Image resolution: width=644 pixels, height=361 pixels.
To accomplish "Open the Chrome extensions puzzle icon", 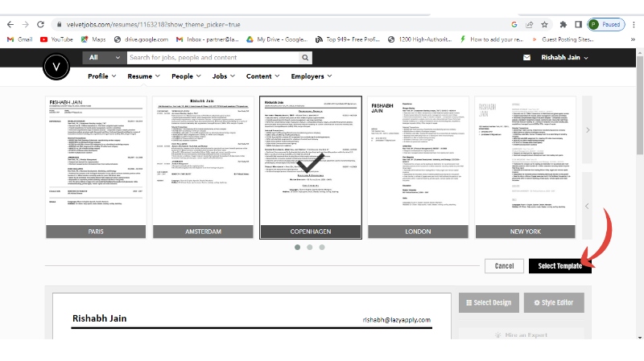I will [x=560, y=25].
